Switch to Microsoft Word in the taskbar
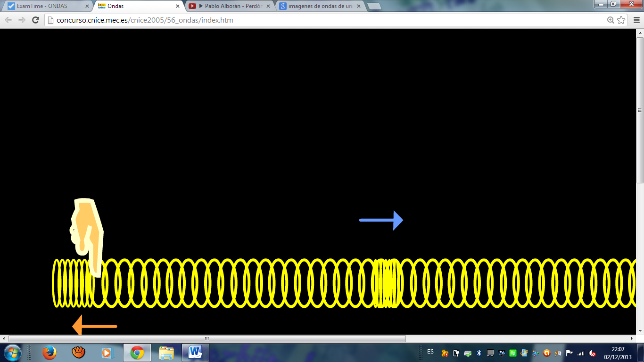 coord(195,353)
